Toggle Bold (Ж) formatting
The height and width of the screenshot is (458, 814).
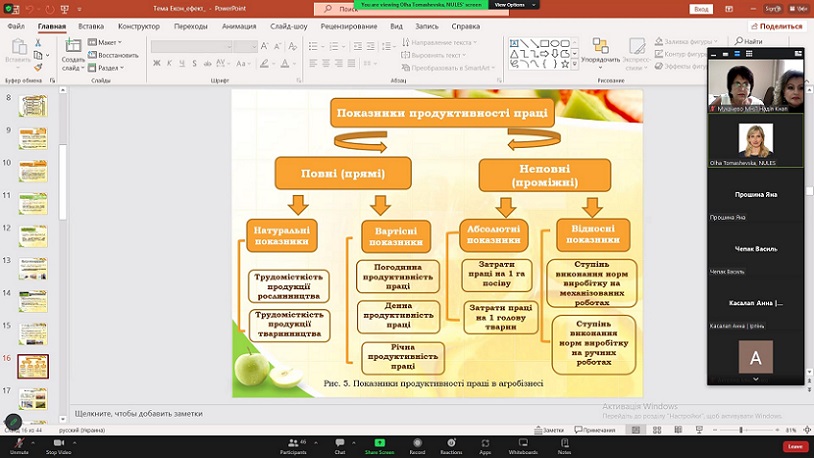(157, 63)
